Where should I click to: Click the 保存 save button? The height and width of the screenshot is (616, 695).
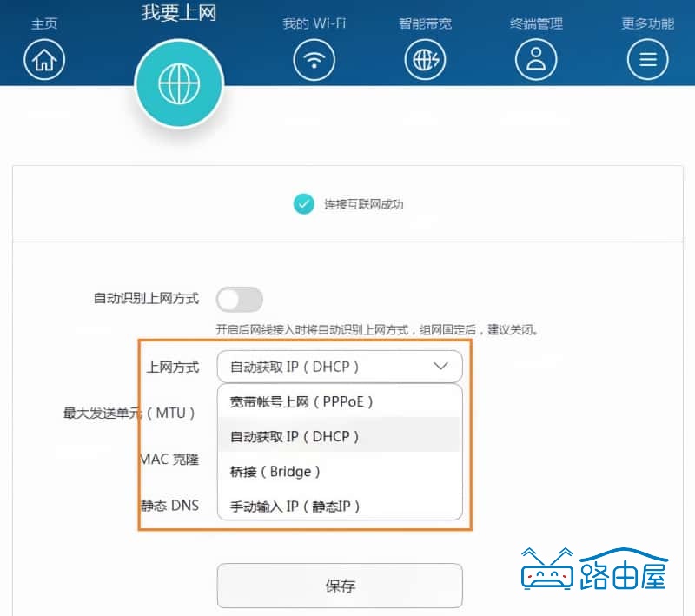tap(340, 586)
